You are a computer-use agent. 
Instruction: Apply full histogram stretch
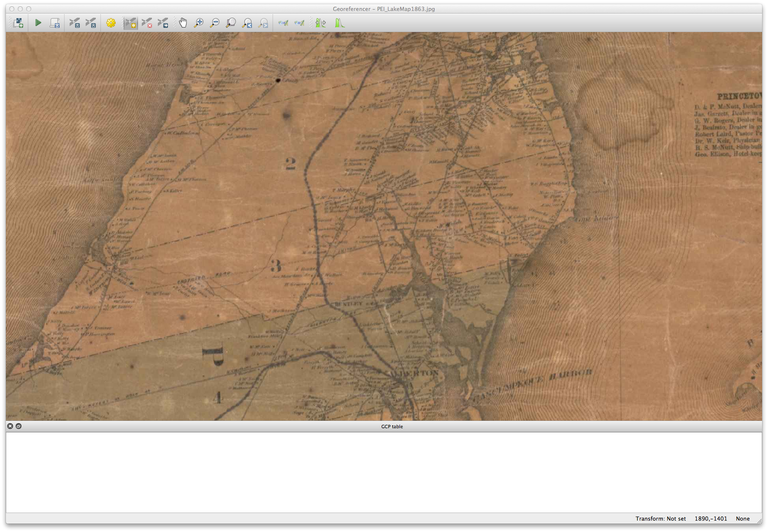(340, 23)
